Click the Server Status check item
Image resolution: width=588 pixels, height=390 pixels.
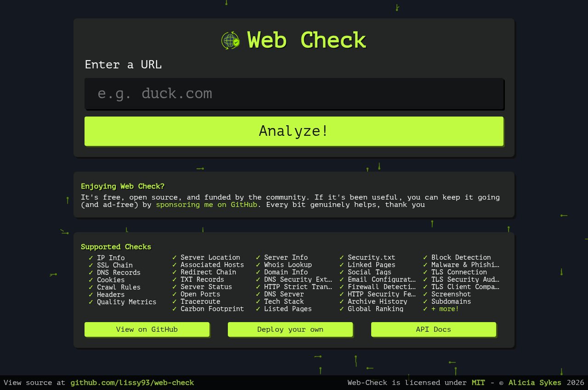pyautogui.click(x=206, y=287)
